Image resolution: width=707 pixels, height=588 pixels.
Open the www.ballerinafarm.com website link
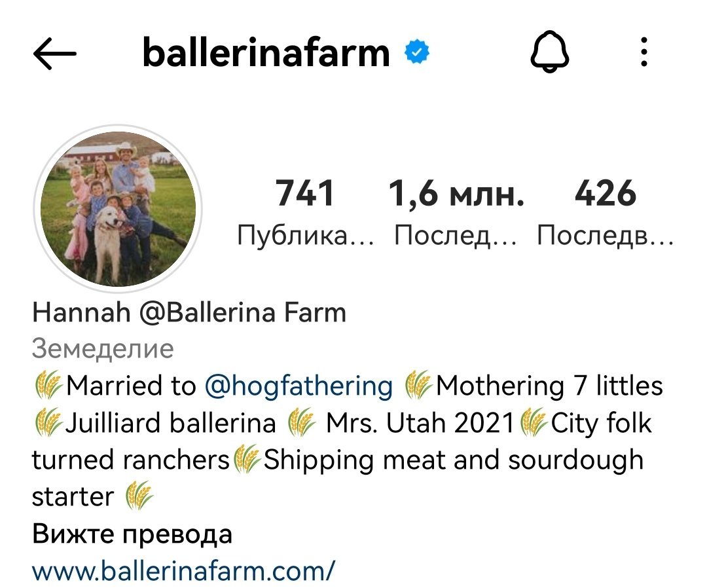183,570
